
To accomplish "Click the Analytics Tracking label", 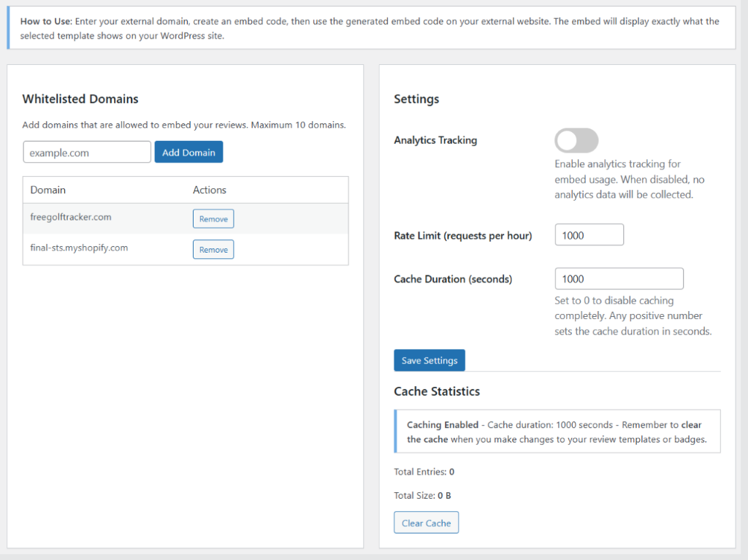I will [435, 140].
